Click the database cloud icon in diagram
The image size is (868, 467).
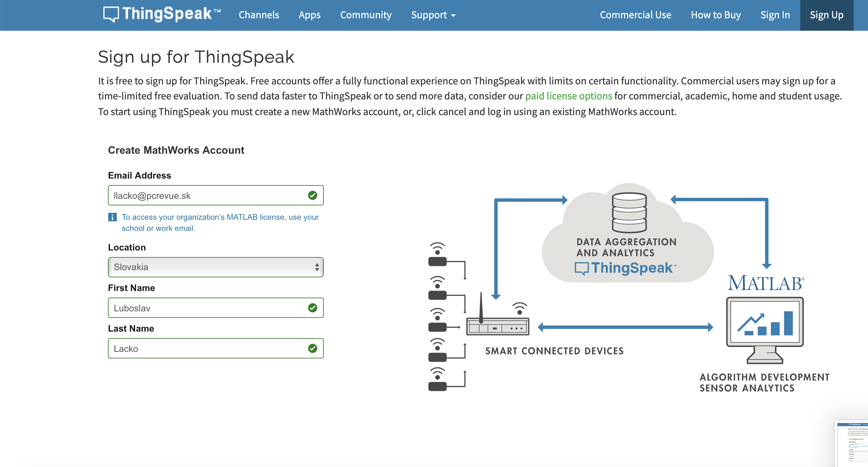(629, 213)
